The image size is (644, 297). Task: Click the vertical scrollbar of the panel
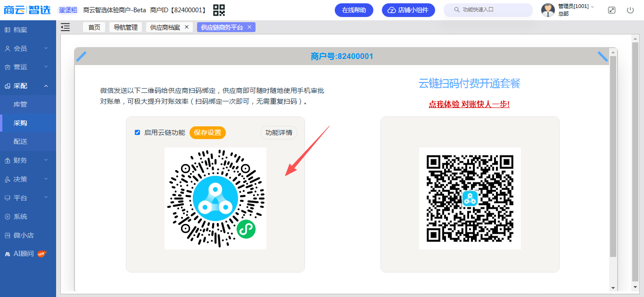pos(613,156)
